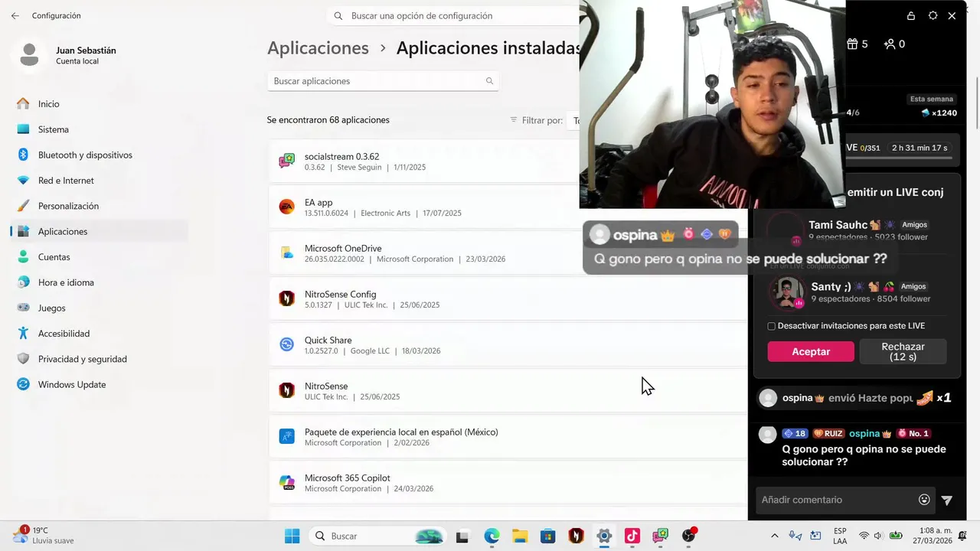Accept the LIVE invitation with Aceptar
Image resolution: width=980 pixels, height=551 pixels.
[811, 351]
